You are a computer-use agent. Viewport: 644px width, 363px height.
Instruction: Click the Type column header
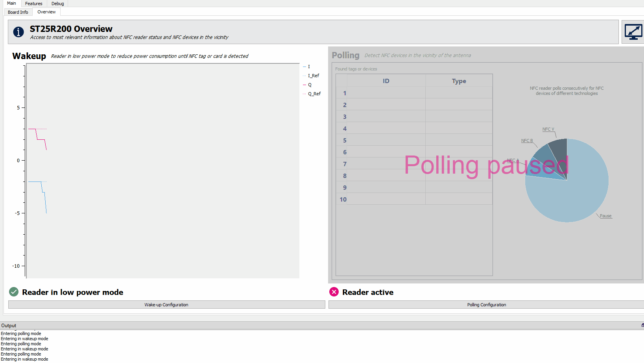459,81
